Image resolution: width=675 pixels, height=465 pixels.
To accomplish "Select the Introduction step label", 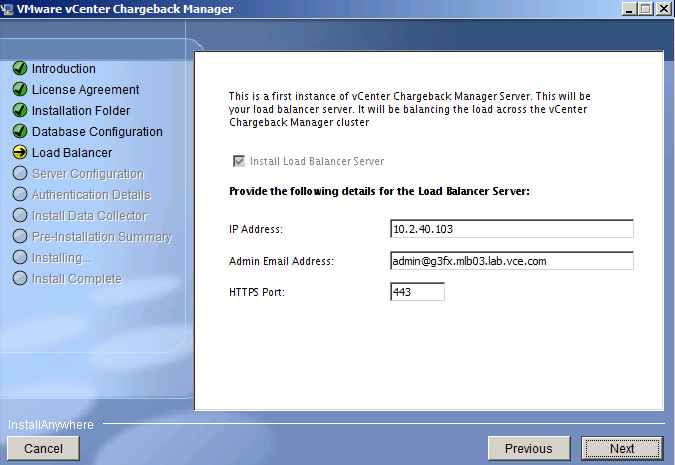I will (x=64, y=68).
